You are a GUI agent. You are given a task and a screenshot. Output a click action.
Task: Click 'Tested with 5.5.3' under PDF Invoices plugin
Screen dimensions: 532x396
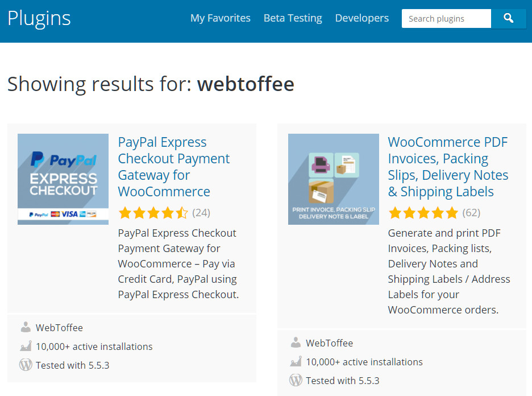click(x=342, y=381)
